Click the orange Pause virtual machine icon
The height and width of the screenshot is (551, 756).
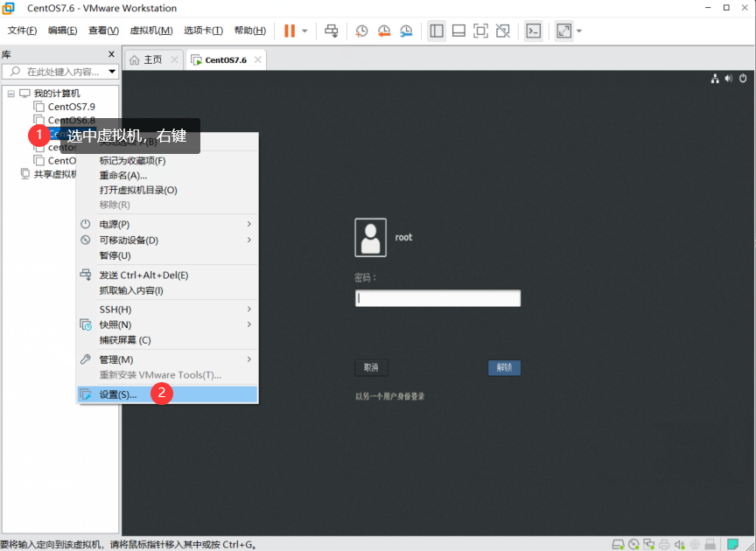[x=290, y=31]
